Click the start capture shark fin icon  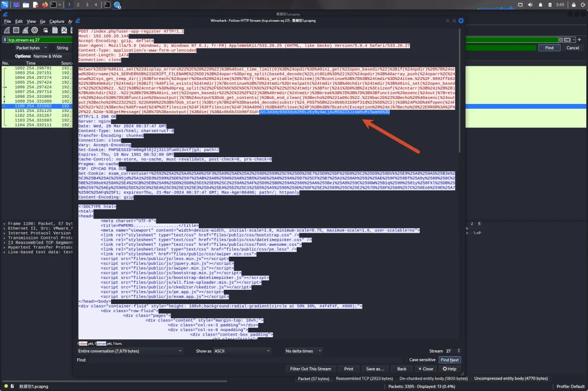[7, 30]
